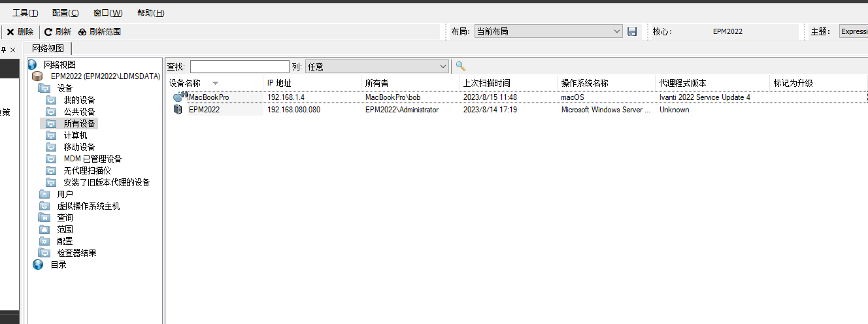This screenshot has height=324, width=868.
Task: Click the 配置 folder icon in the tree
Action: click(44, 241)
